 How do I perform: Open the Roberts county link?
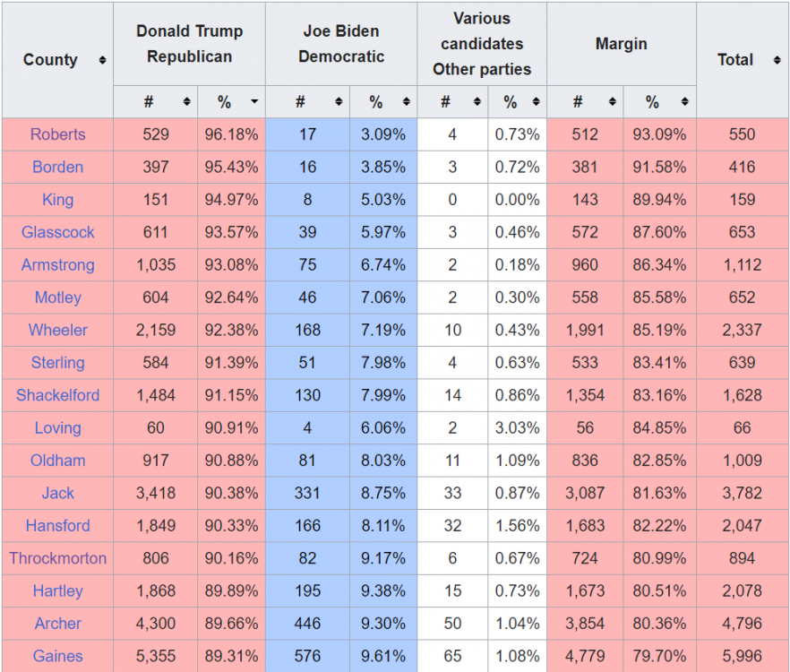pyautogui.click(x=57, y=134)
